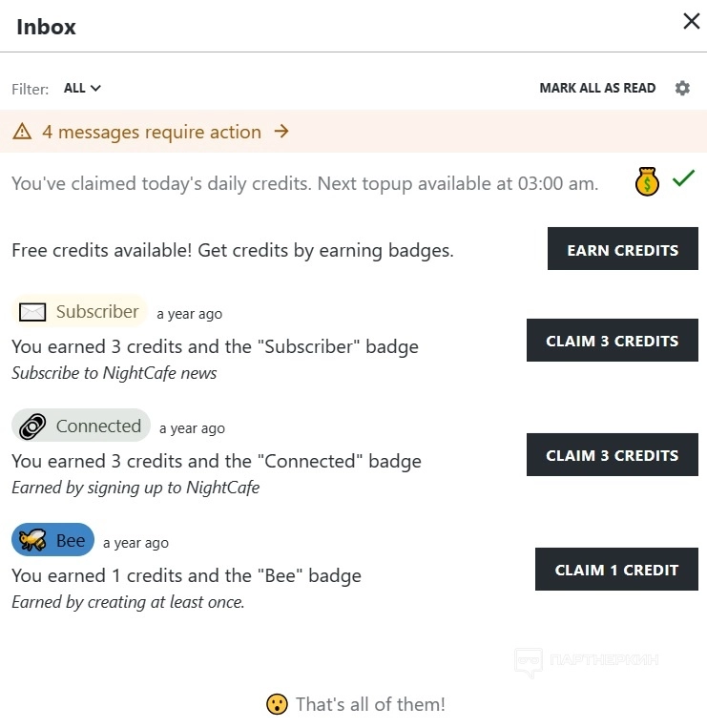
Task: Click the envelope Subscriber badge icon
Action: [33, 312]
